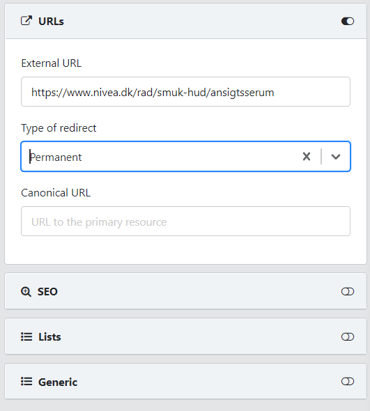370x411 pixels.
Task: Click the External URL input field
Action: click(x=186, y=92)
